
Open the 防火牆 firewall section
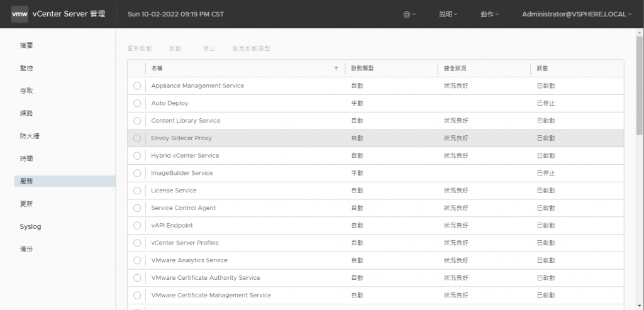[30, 136]
